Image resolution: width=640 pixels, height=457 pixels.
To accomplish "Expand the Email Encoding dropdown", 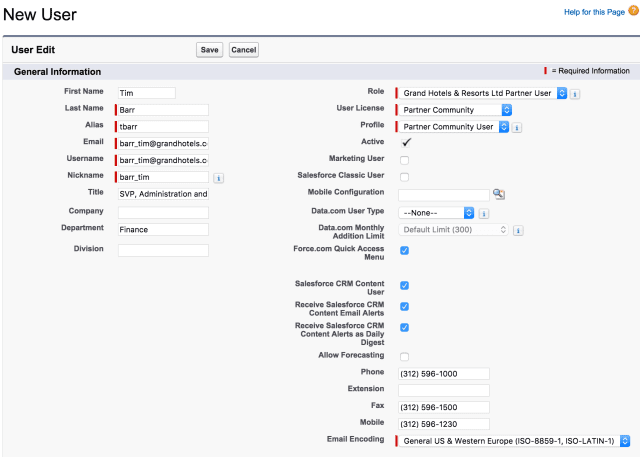I will click(x=513, y=440).
